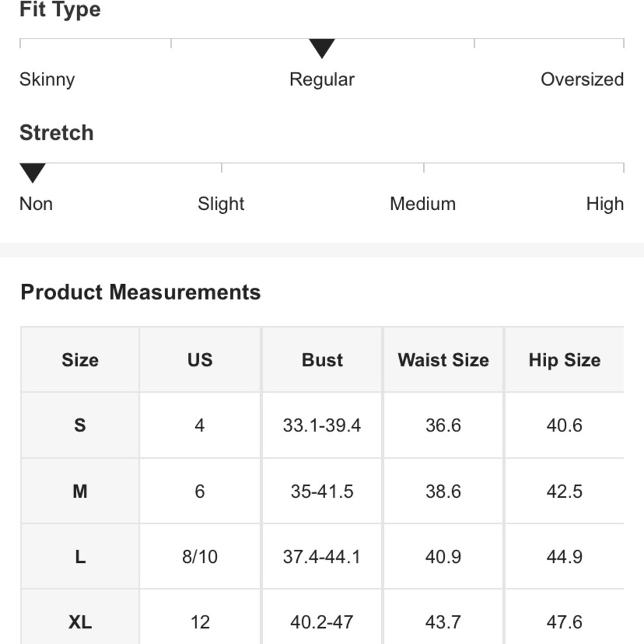Click the Stretch triangle marker at Non
Image resolution: width=644 pixels, height=644 pixels.
point(32,173)
